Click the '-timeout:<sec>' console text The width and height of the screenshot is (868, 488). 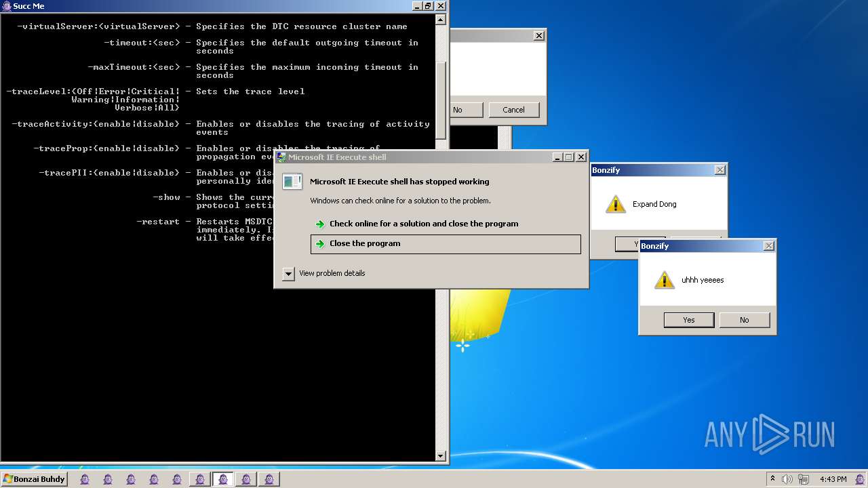142,43
